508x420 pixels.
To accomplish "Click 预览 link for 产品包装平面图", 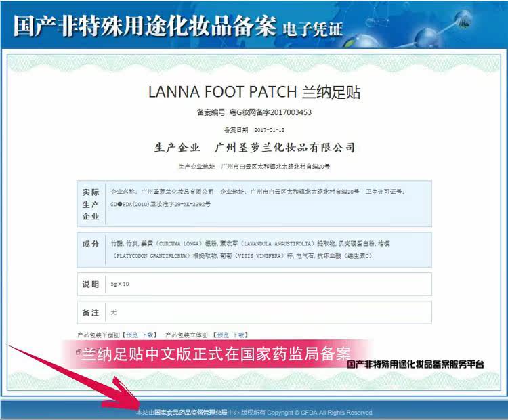I will [x=132, y=335].
